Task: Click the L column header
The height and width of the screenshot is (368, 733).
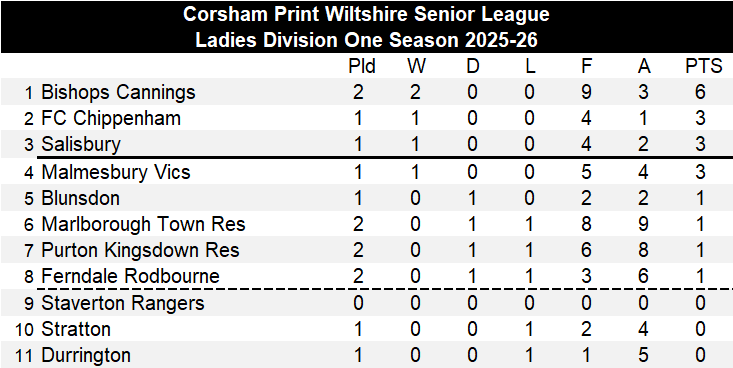Action: pos(530,66)
